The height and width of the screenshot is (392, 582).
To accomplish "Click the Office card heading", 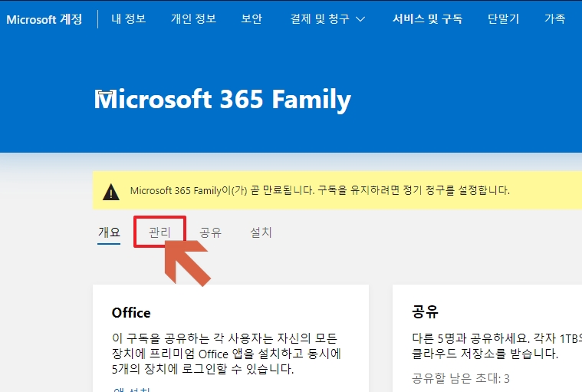I will (x=131, y=312).
